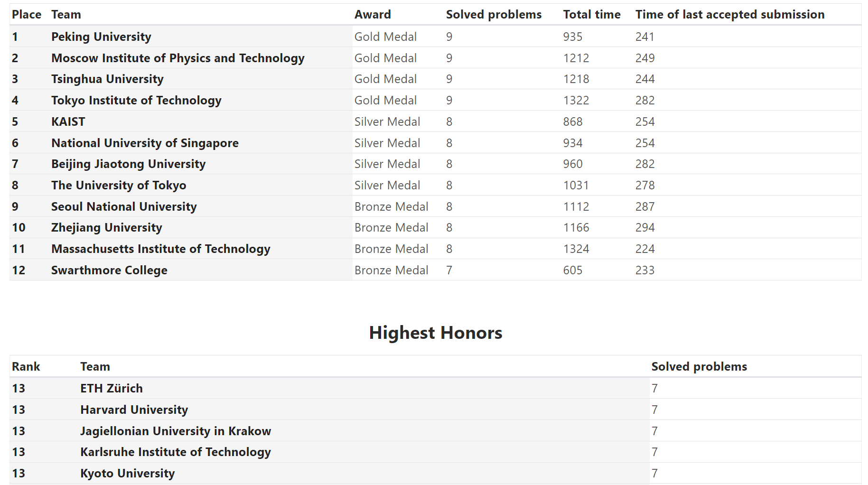
Task: Click total time value 934
Action: 573,143
